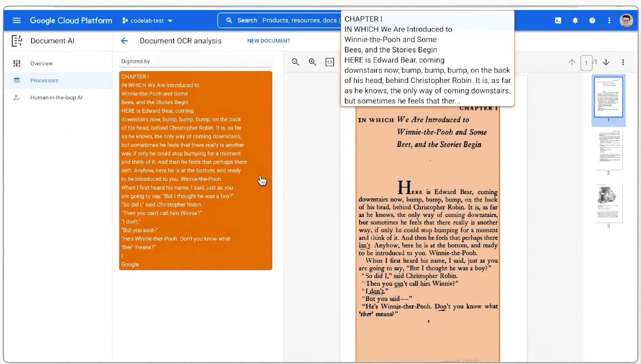The height and width of the screenshot is (364, 641).
Task: Open the top bar more-options menu
Action: coord(609,21)
